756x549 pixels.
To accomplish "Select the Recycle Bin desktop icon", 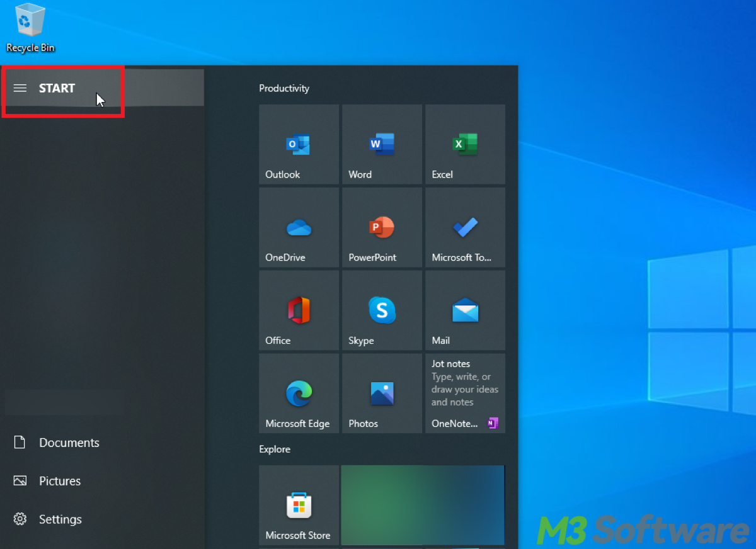I will [x=30, y=28].
